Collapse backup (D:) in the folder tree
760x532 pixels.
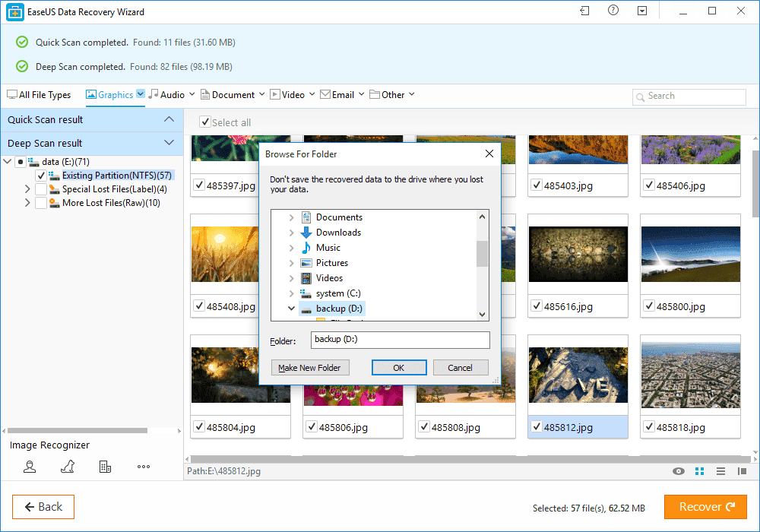pyautogui.click(x=290, y=309)
